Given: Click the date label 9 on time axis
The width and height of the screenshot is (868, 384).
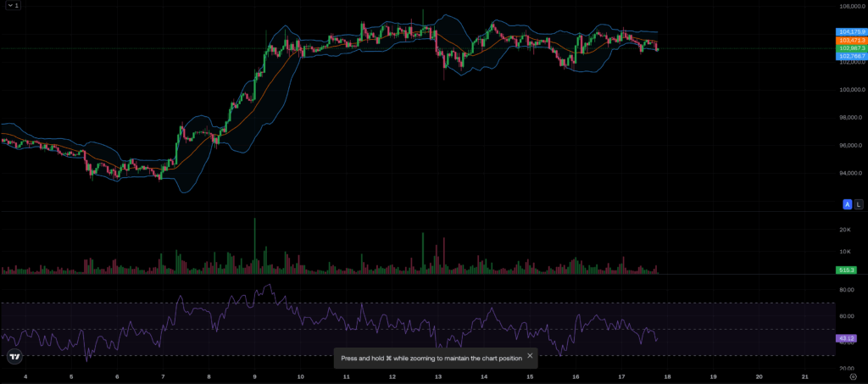Looking at the screenshot, I should pos(254,376).
